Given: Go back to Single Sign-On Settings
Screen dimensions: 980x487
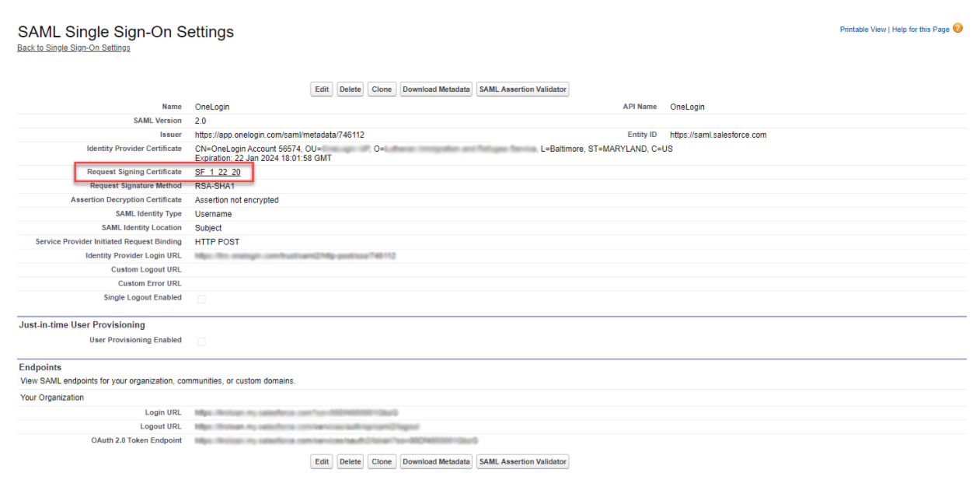Looking at the screenshot, I should pos(74,48).
